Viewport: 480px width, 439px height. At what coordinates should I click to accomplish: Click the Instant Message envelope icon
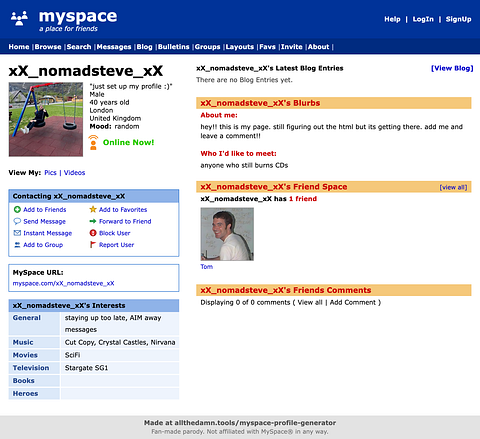click(x=17, y=233)
